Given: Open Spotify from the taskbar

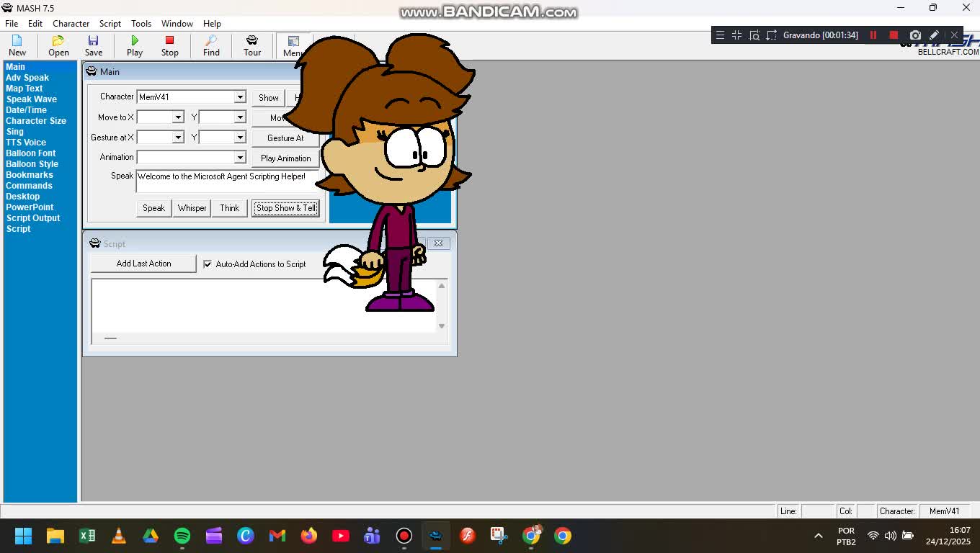Looking at the screenshot, I should (182, 536).
